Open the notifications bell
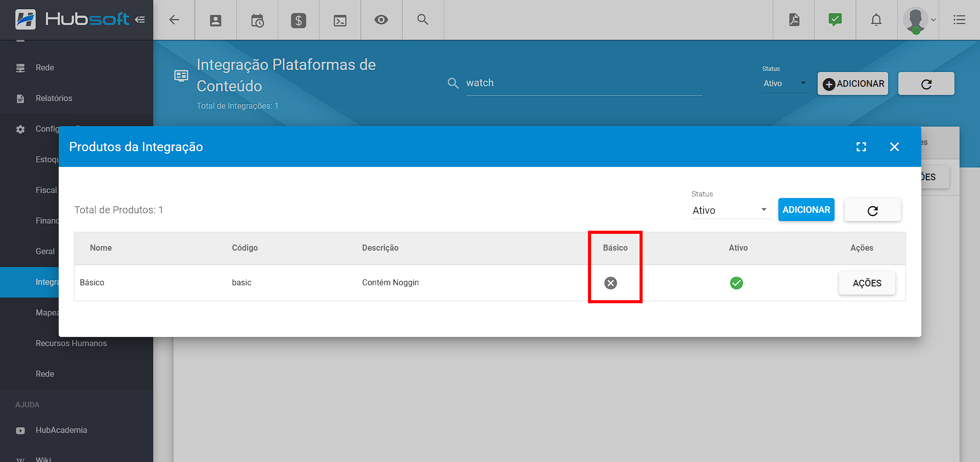980x462 pixels. [x=876, y=20]
